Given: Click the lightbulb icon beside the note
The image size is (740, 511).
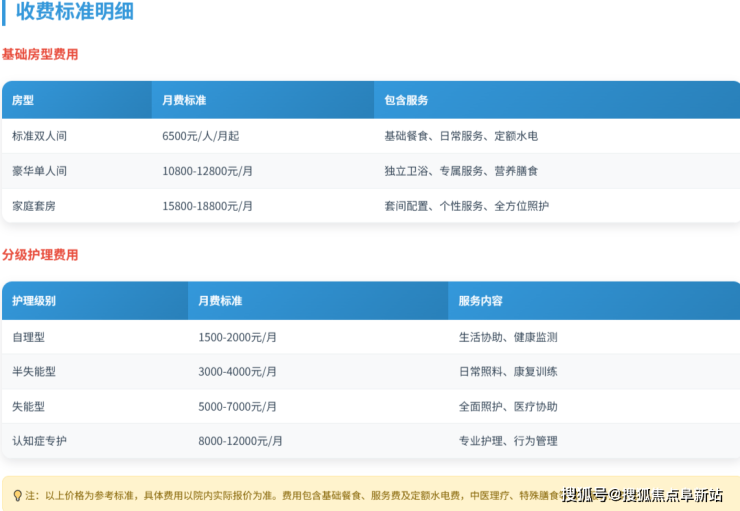Looking at the screenshot, I should (17, 495).
